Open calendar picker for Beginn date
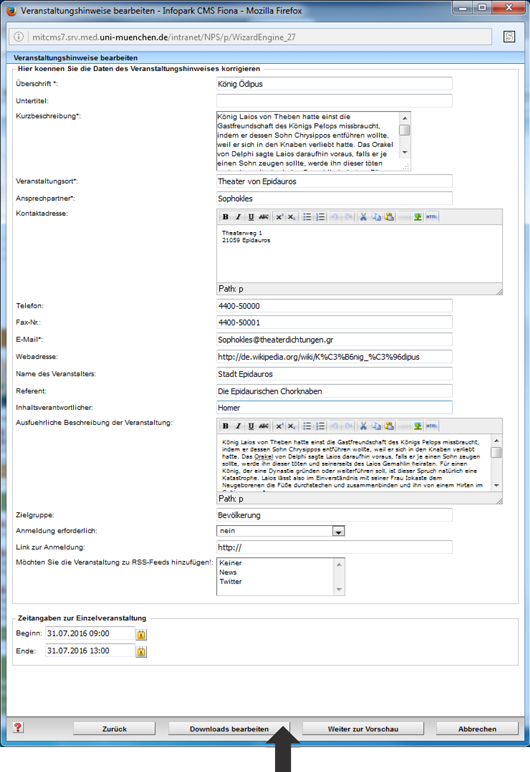 141,635
